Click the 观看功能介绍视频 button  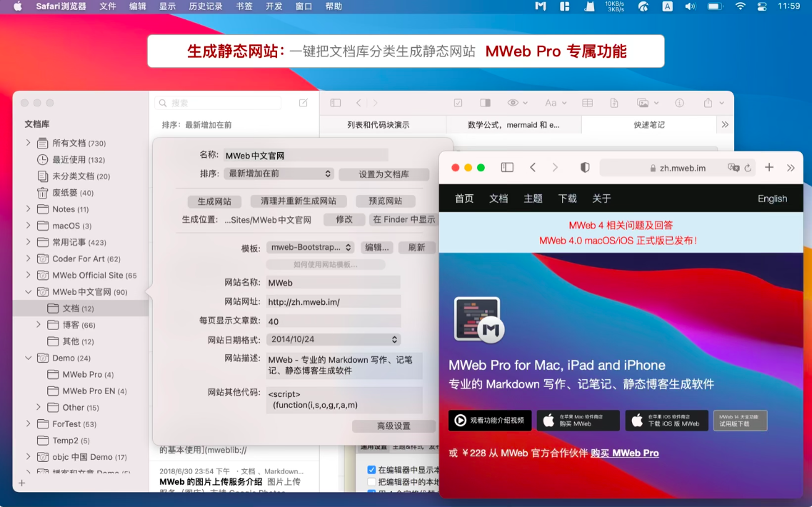pos(490,421)
